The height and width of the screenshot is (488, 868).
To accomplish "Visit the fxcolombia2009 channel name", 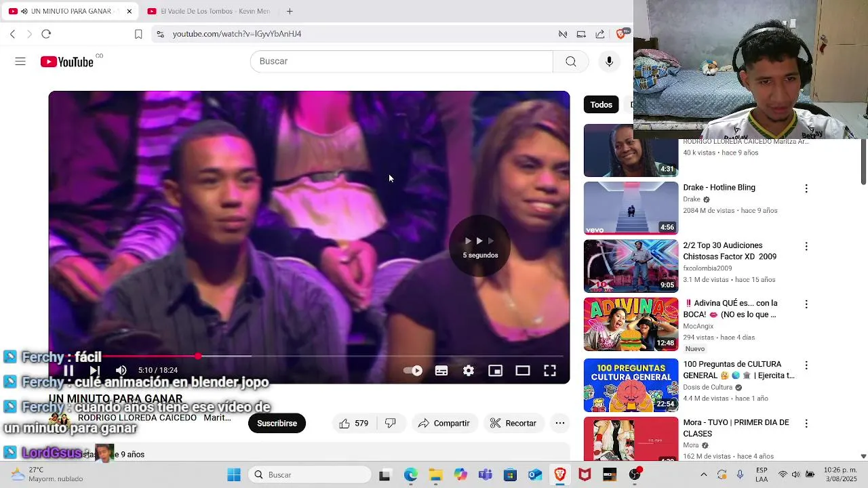I will (x=707, y=268).
